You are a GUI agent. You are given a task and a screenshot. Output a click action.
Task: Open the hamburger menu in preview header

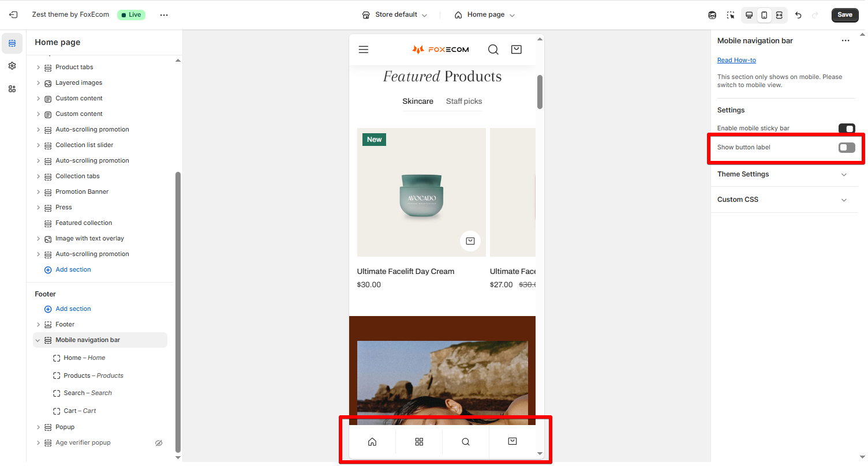coord(364,50)
